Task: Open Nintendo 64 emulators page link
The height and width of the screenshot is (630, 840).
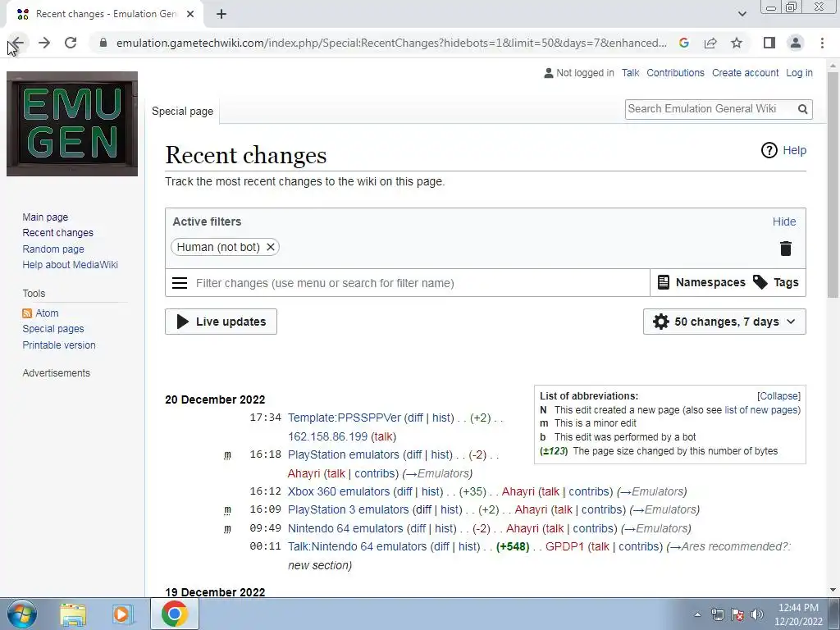Action: click(x=345, y=529)
